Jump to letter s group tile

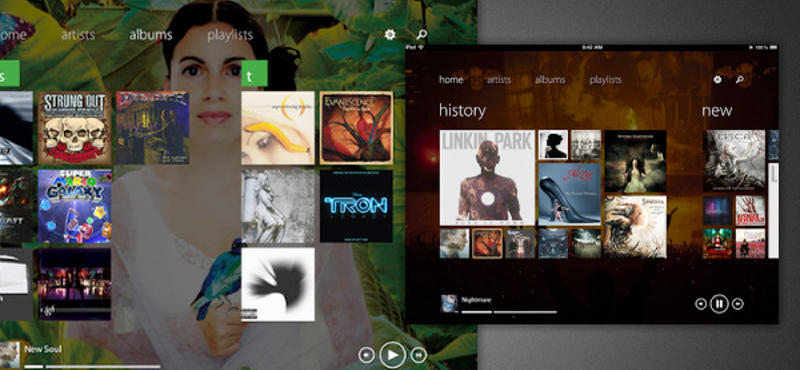pyautogui.click(x=10, y=73)
